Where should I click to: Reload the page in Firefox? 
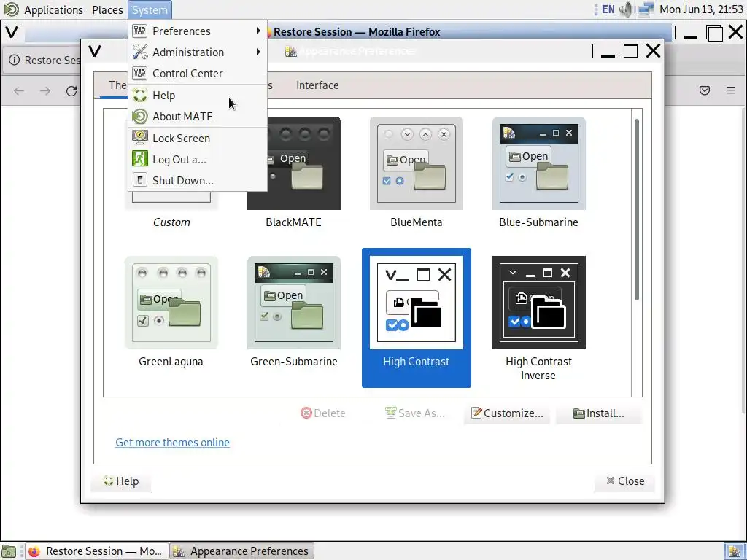71,90
